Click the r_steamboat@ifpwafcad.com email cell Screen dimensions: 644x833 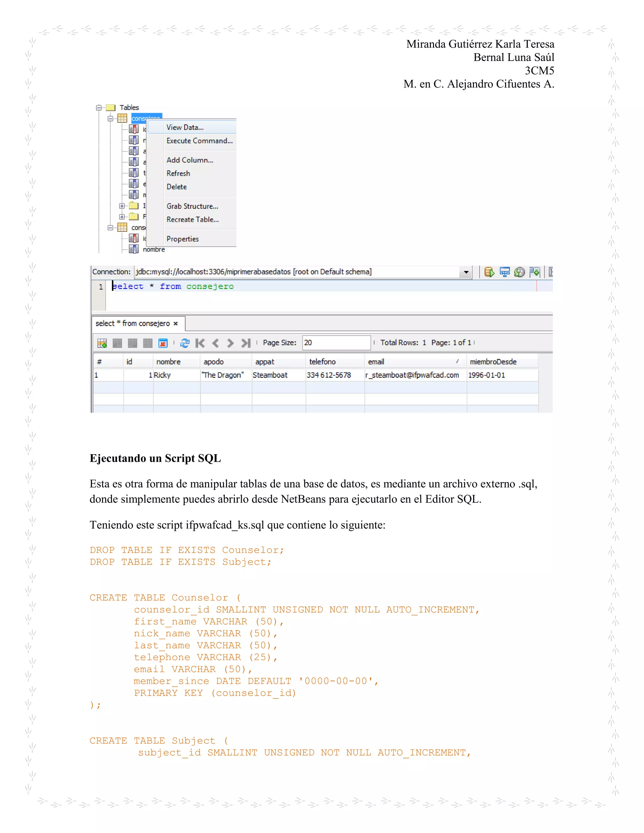click(415, 375)
